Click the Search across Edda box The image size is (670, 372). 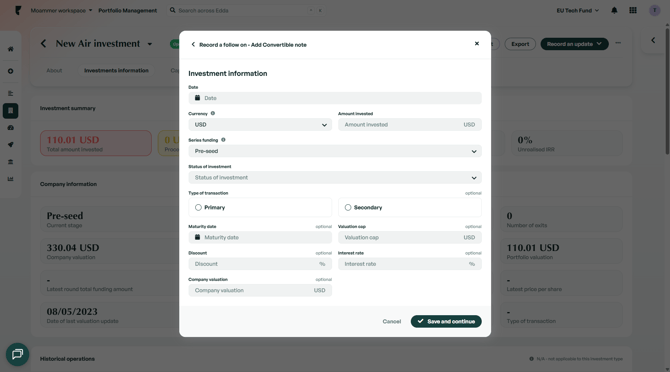click(245, 10)
